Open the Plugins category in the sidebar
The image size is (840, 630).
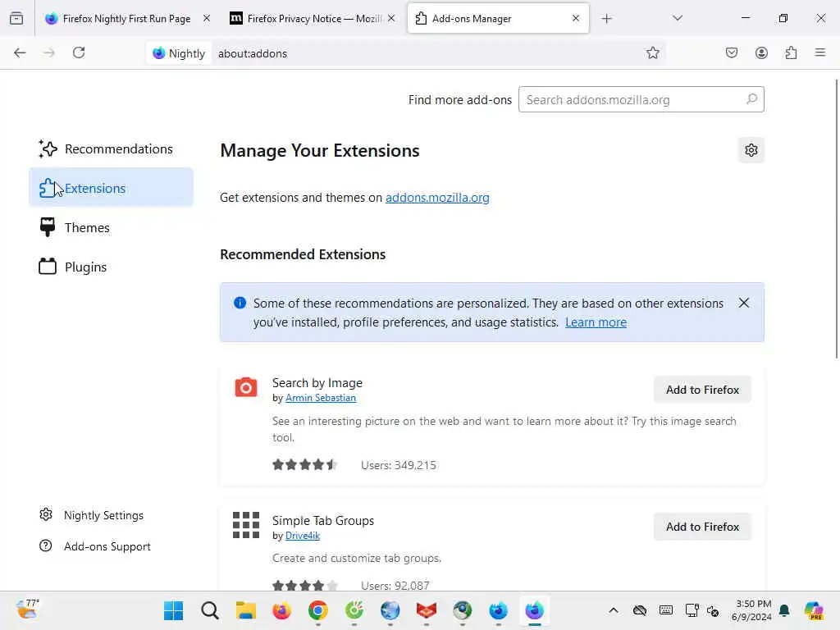tap(111, 267)
